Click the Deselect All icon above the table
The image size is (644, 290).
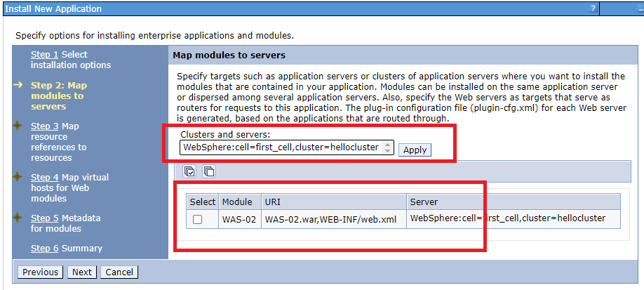point(209,171)
